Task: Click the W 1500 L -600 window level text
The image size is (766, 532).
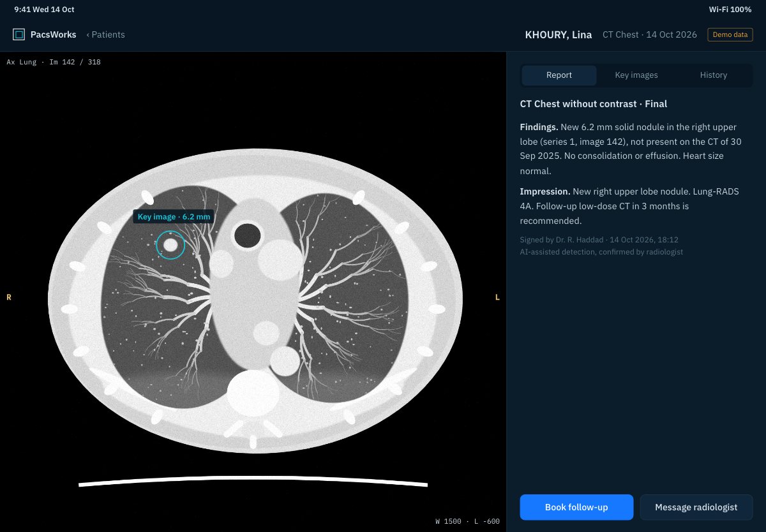Action: coord(467,521)
